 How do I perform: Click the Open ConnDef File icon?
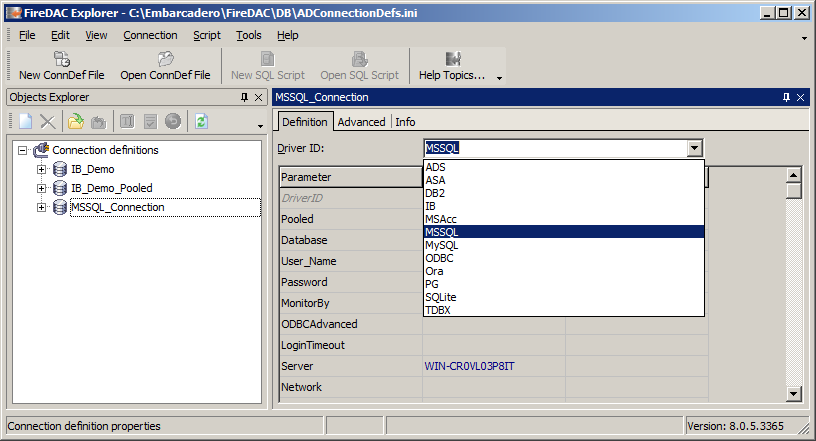click(x=165, y=59)
